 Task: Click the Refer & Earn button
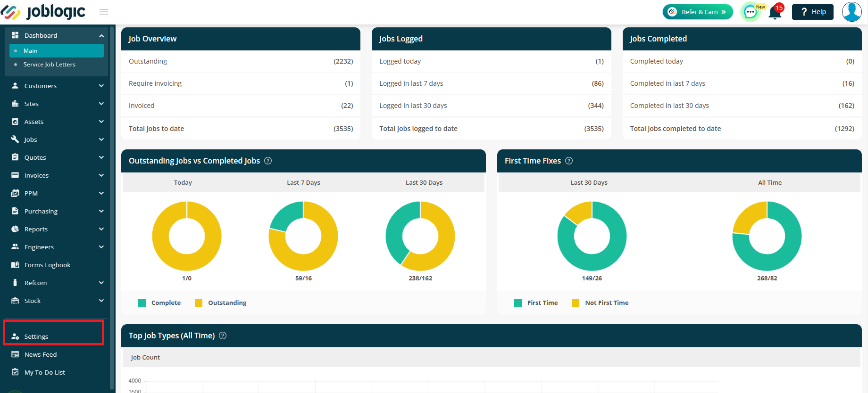pyautogui.click(x=698, y=12)
